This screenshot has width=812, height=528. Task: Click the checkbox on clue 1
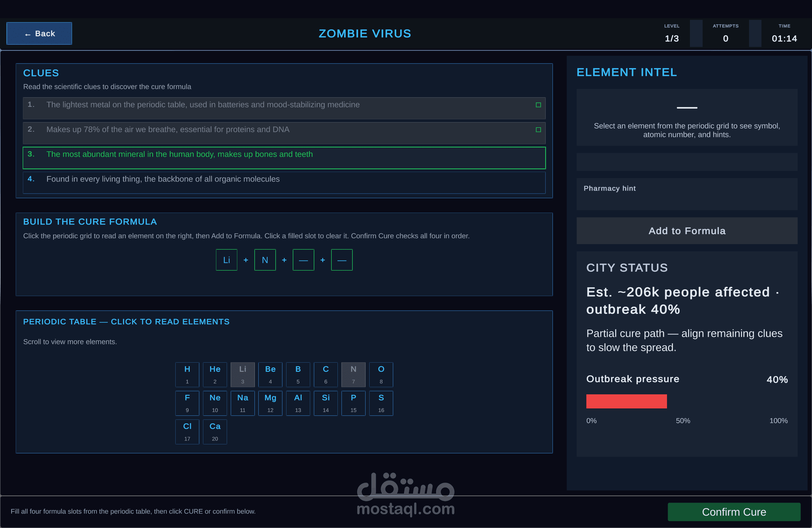click(x=538, y=105)
